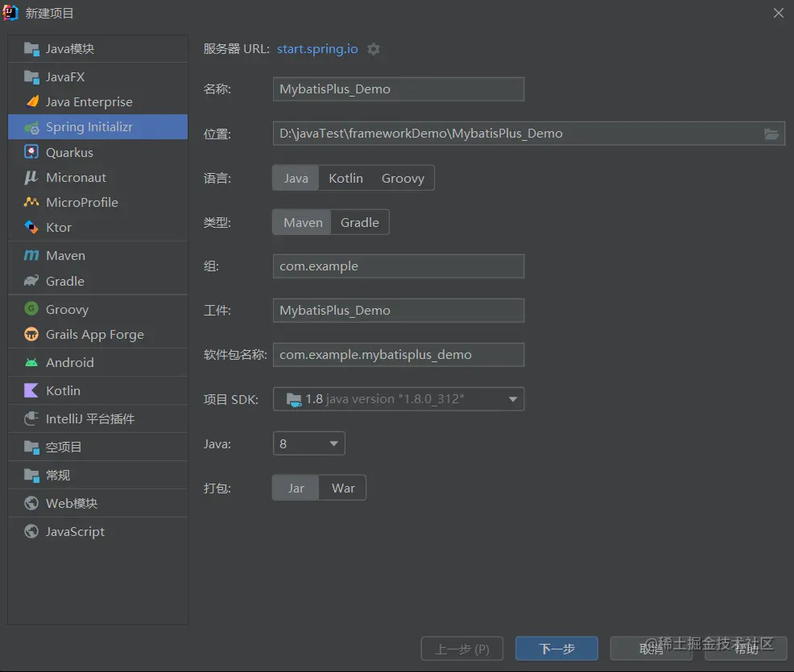Click the Grails App Forge icon
The image size is (794, 672).
31,334
